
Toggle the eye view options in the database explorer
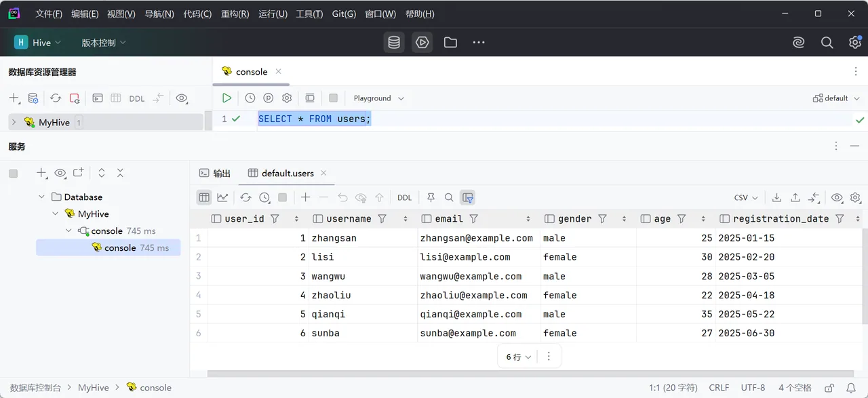tap(182, 98)
